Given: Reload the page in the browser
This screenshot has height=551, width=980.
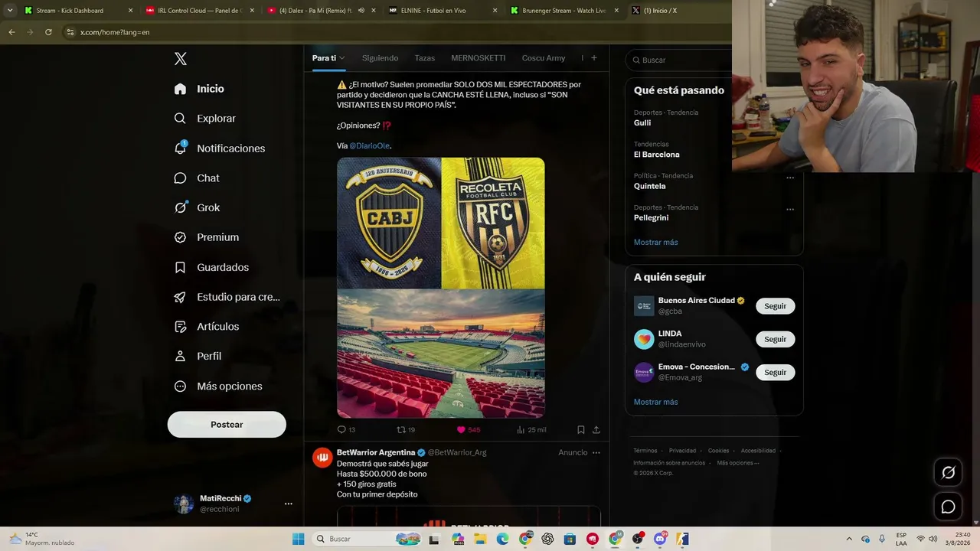Looking at the screenshot, I should 48,32.
